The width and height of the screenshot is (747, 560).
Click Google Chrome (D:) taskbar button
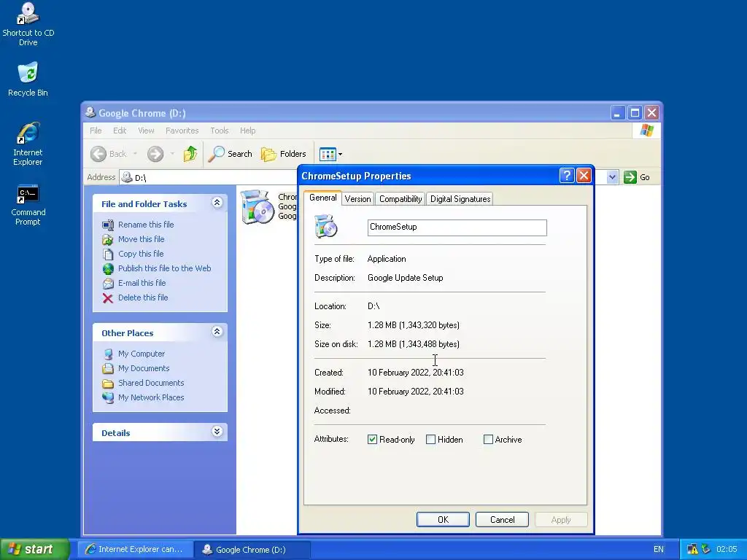coord(252,549)
